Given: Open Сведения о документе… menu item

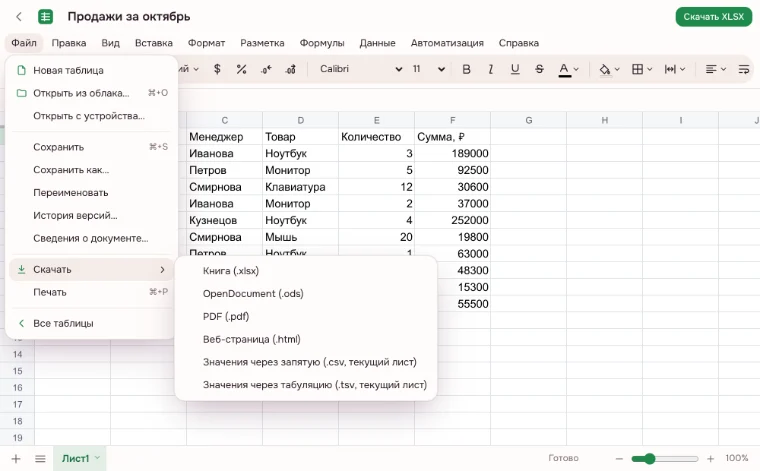Looking at the screenshot, I should point(91,238).
